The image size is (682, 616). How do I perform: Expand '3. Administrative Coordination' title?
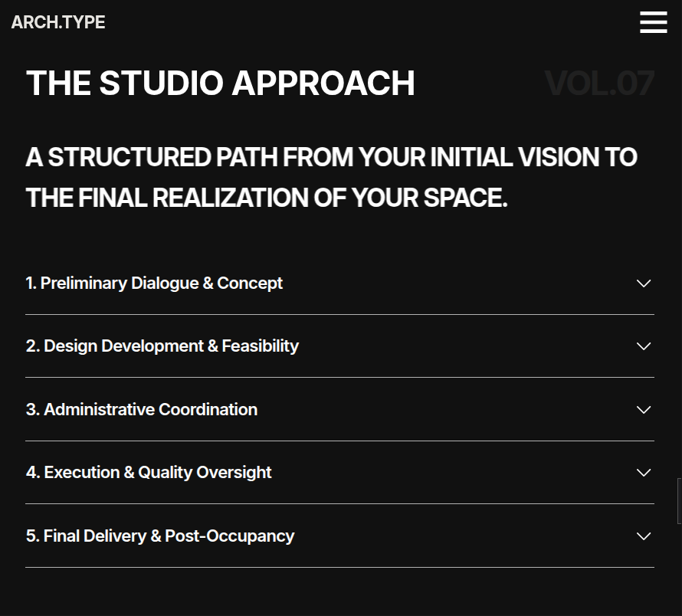pyautogui.click(x=142, y=409)
